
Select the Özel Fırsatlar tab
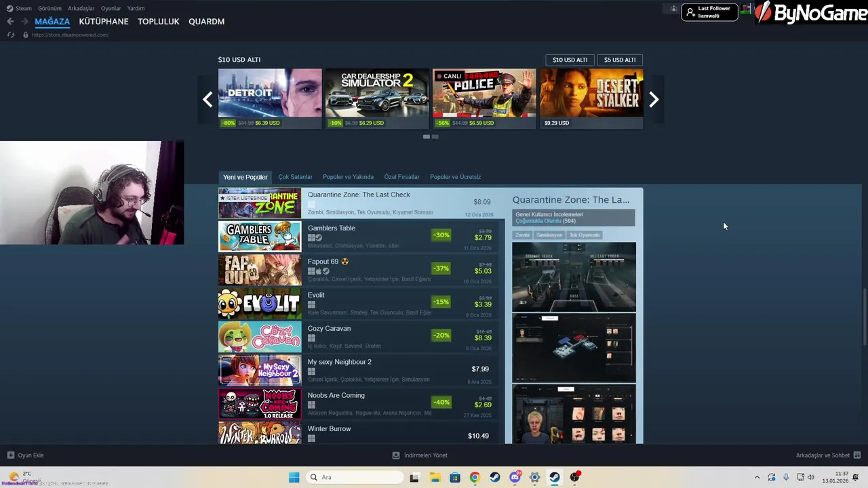tap(401, 177)
